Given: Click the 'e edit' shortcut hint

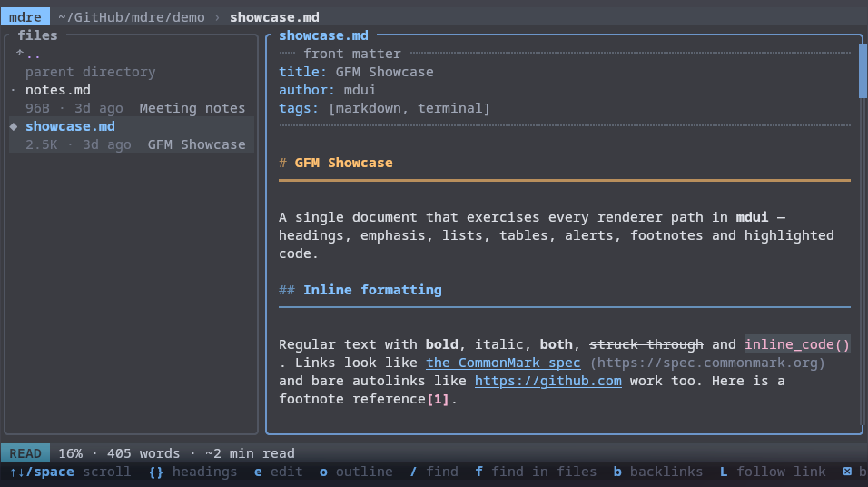Looking at the screenshot, I should click(279, 472).
